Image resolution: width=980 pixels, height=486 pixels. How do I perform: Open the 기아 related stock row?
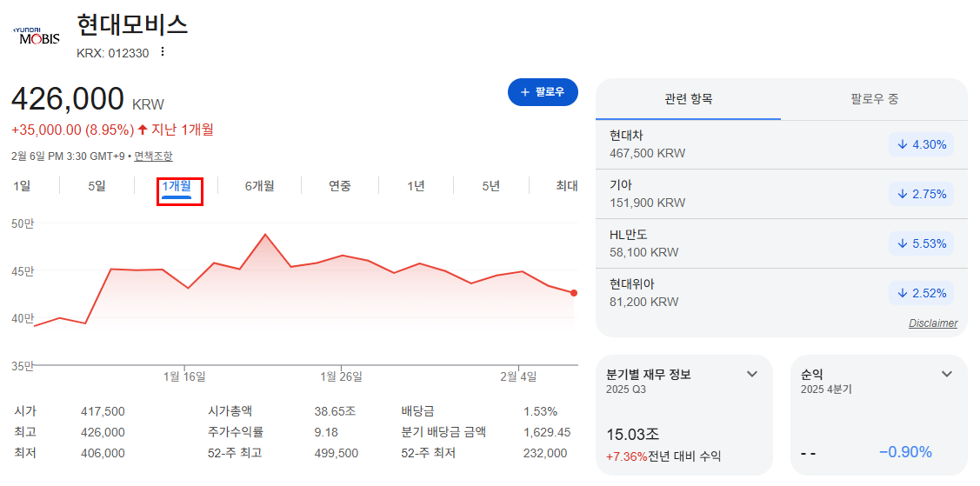coord(781,194)
